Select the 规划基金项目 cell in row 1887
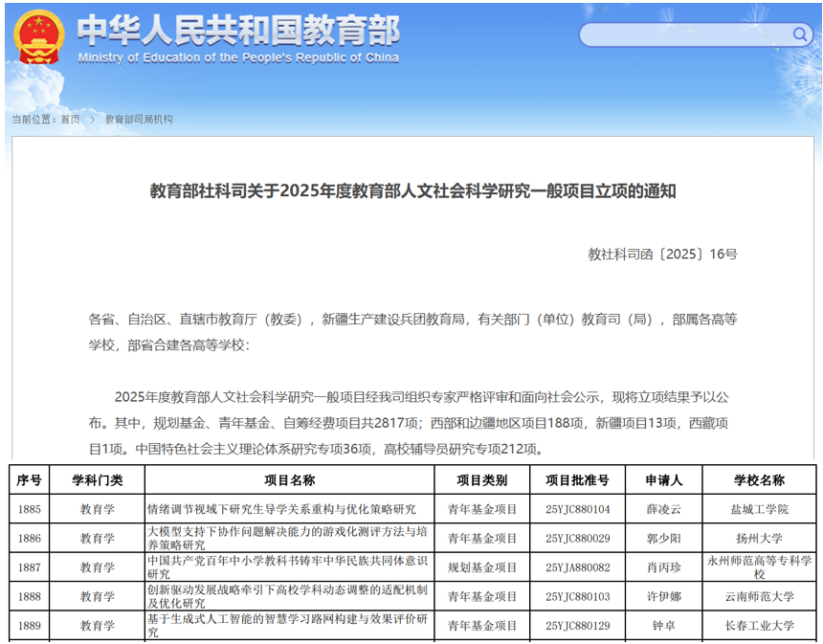 [481, 567]
